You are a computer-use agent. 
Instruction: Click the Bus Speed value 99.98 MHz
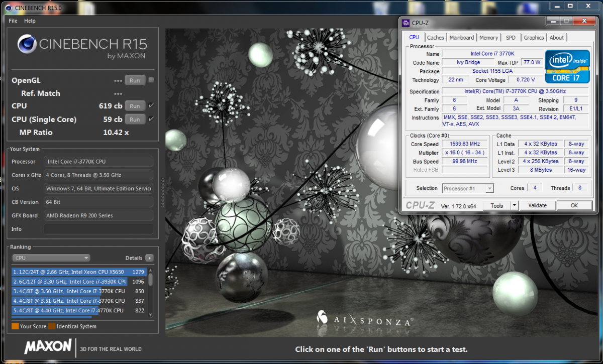(x=465, y=162)
